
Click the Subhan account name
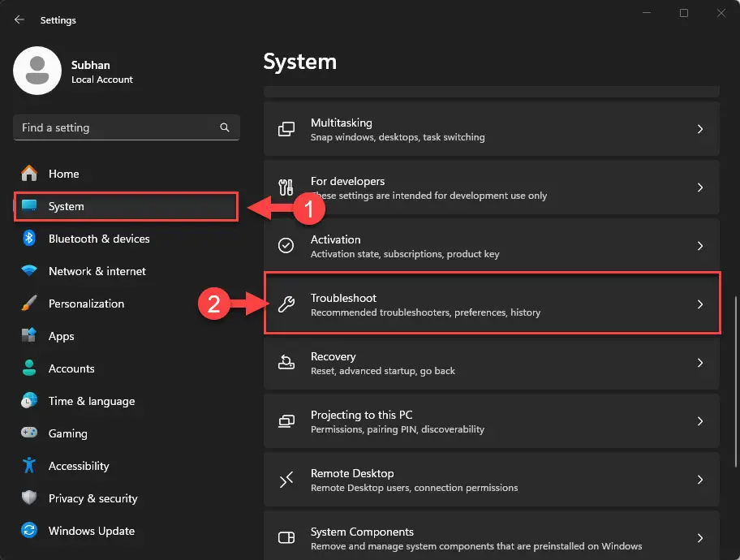(x=91, y=65)
